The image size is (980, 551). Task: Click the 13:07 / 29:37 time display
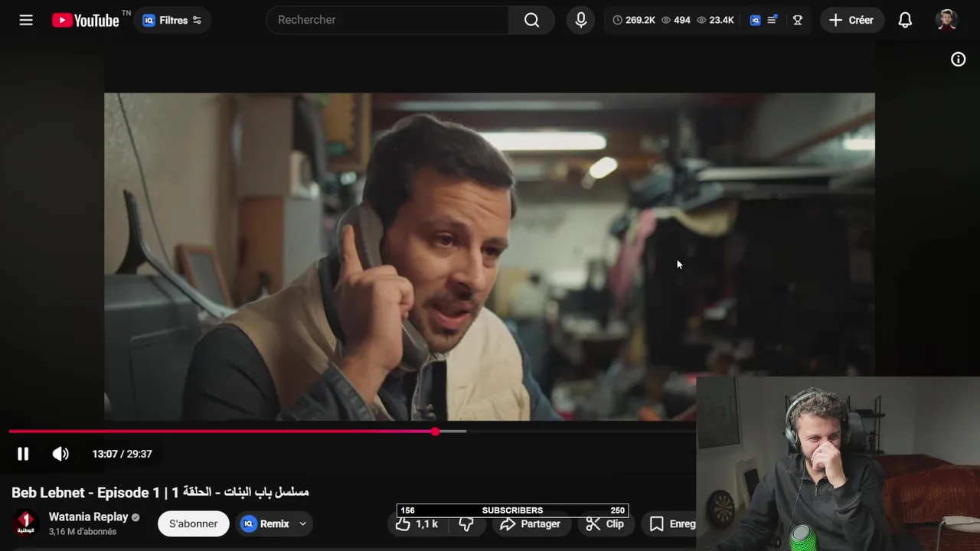coord(122,454)
